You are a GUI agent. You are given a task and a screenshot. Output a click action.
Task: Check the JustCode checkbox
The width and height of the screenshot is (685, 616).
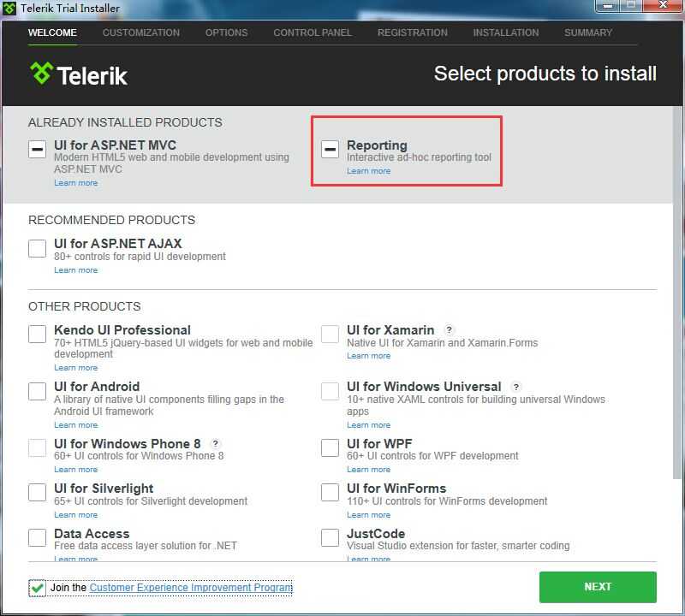point(330,538)
